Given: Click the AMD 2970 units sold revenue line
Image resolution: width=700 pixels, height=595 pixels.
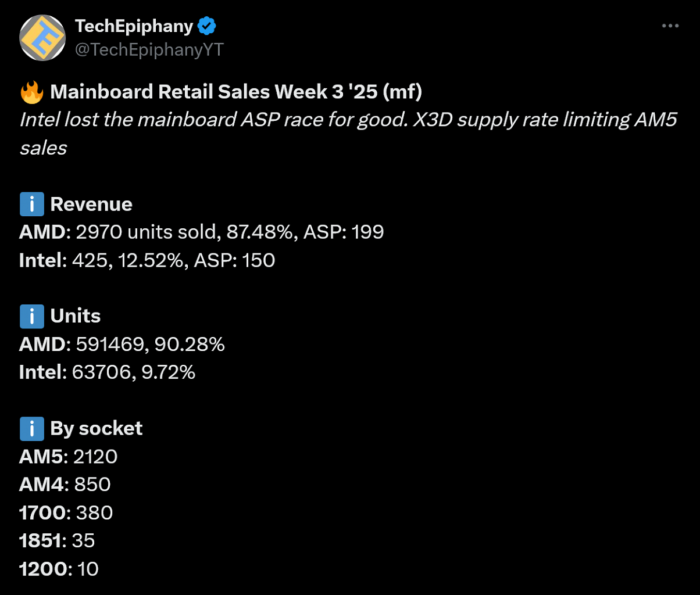Looking at the screenshot, I should click(202, 232).
